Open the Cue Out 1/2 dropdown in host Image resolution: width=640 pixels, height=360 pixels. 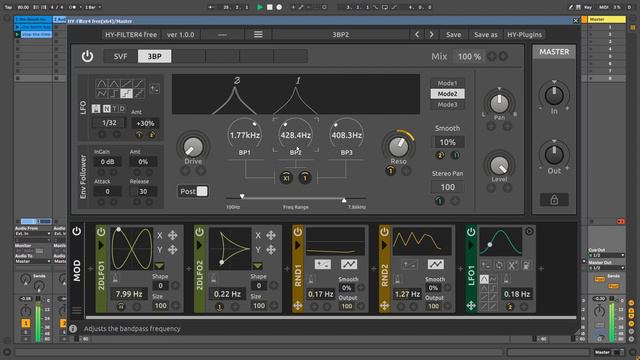click(x=607, y=255)
